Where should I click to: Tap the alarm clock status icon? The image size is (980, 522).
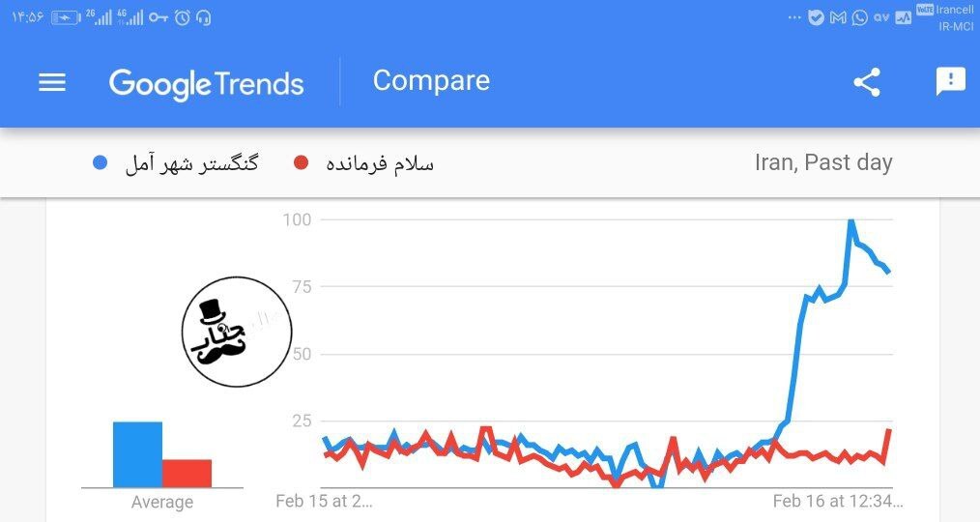(183, 17)
